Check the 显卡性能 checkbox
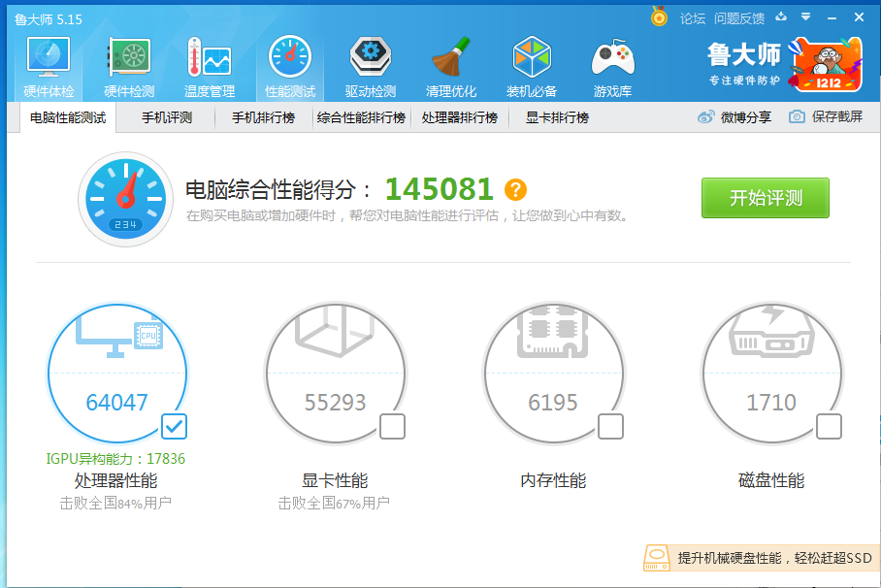Screen dimensions: 881x588 [392, 427]
